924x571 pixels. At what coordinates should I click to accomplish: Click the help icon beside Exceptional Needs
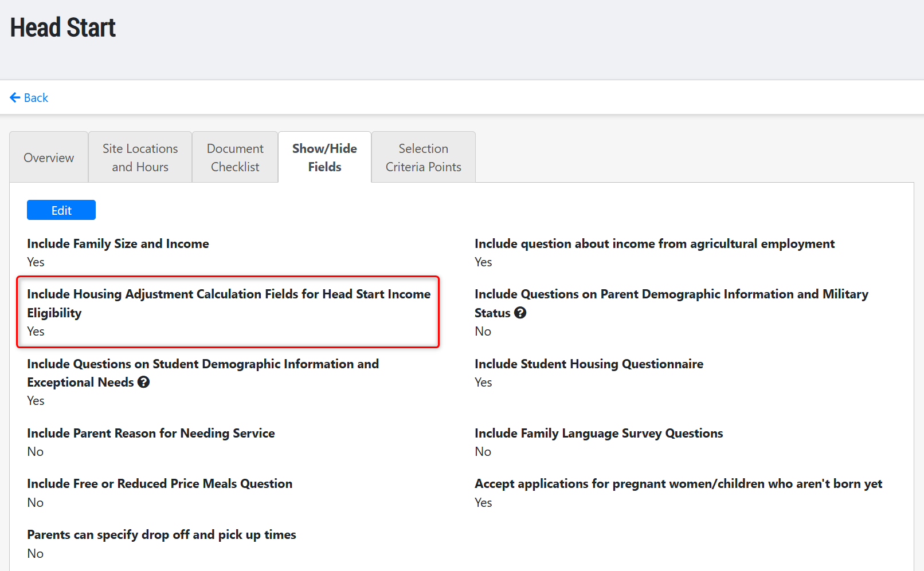pos(143,382)
